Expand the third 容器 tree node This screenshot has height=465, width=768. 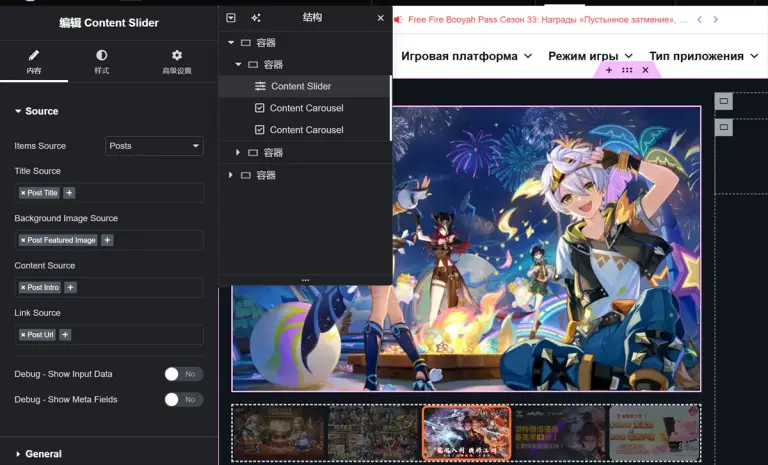coord(238,152)
